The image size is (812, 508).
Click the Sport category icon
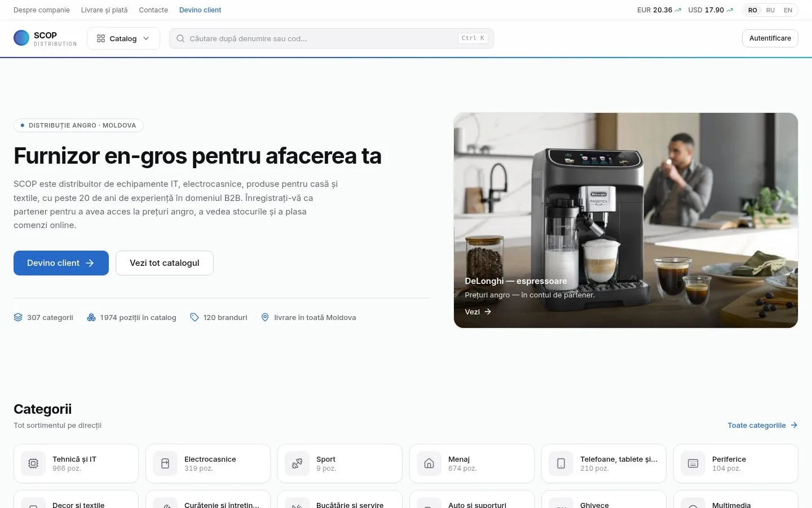pyautogui.click(x=297, y=463)
